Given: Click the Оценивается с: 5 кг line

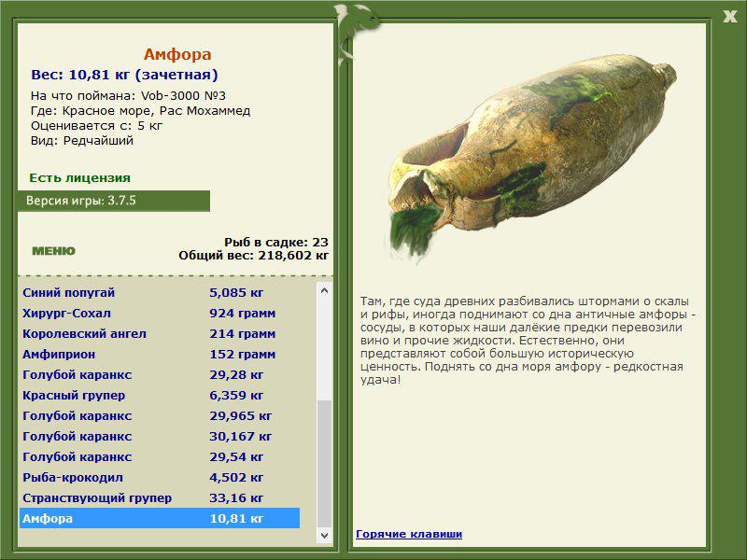Looking at the screenshot, I should pyautogui.click(x=97, y=126).
